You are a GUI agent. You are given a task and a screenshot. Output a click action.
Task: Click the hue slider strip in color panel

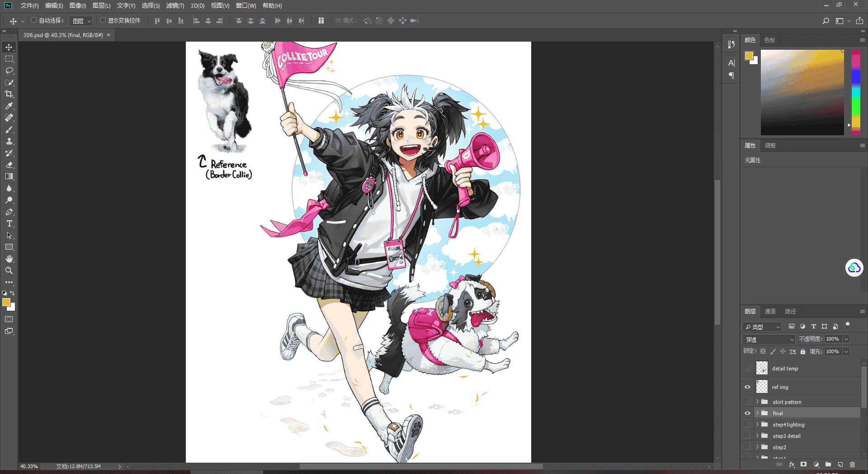tap(856, 92)
